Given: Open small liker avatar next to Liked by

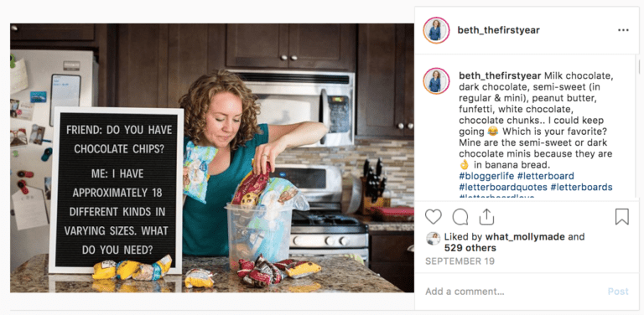Looking at the screenshot, I should tap(433, 238).
